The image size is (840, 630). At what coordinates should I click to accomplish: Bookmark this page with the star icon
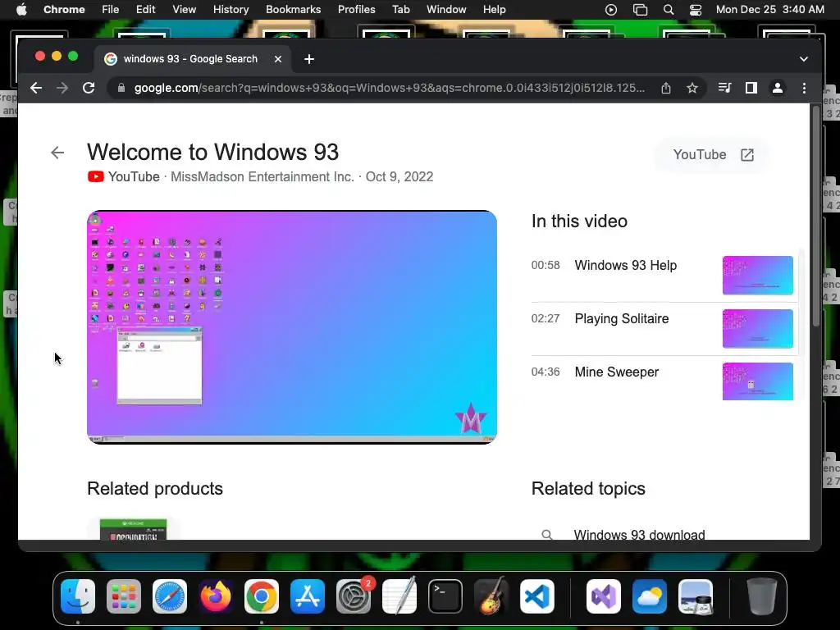(692, 88)
